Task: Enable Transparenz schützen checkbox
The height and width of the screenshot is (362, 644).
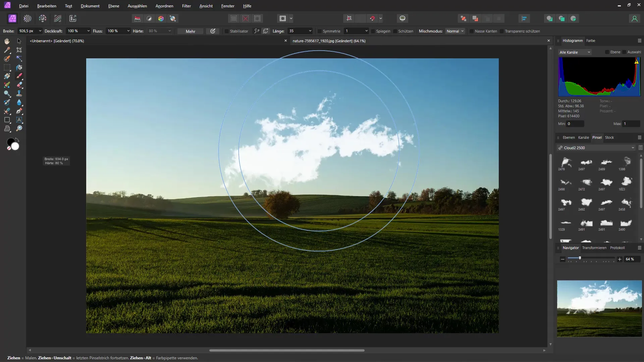Action: coord(502,31)
